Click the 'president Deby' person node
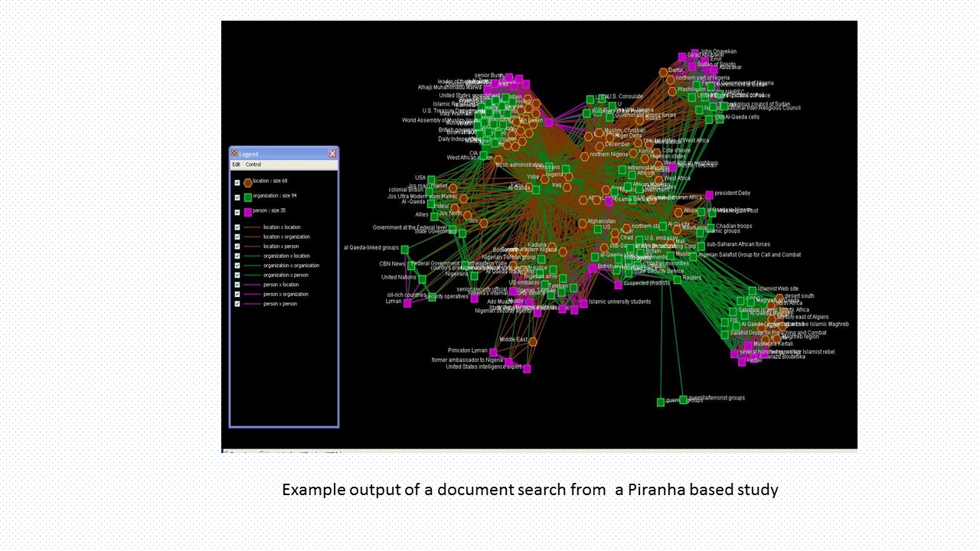The width and height of the screenshot is (980, 551). click(x=709, y=194)
